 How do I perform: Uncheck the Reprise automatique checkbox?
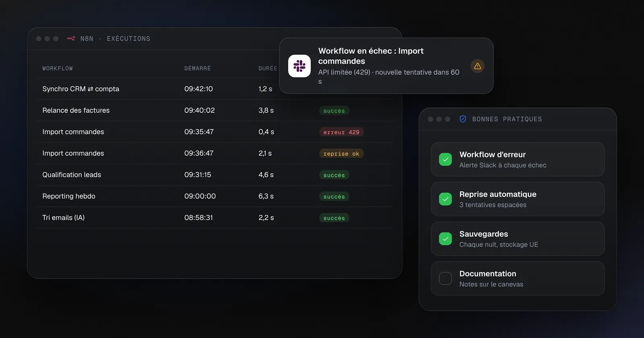tap(445, 199)
